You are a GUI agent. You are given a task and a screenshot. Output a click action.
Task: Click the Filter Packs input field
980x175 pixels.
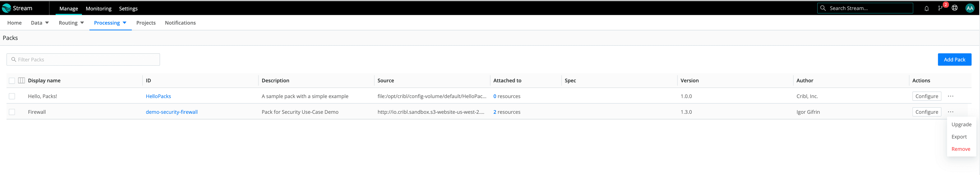[84, 60]
